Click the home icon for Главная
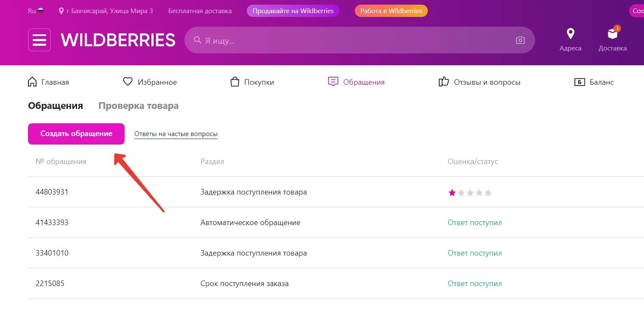Image resolution: width=644 pixels, height=317 pixels. 32,82
